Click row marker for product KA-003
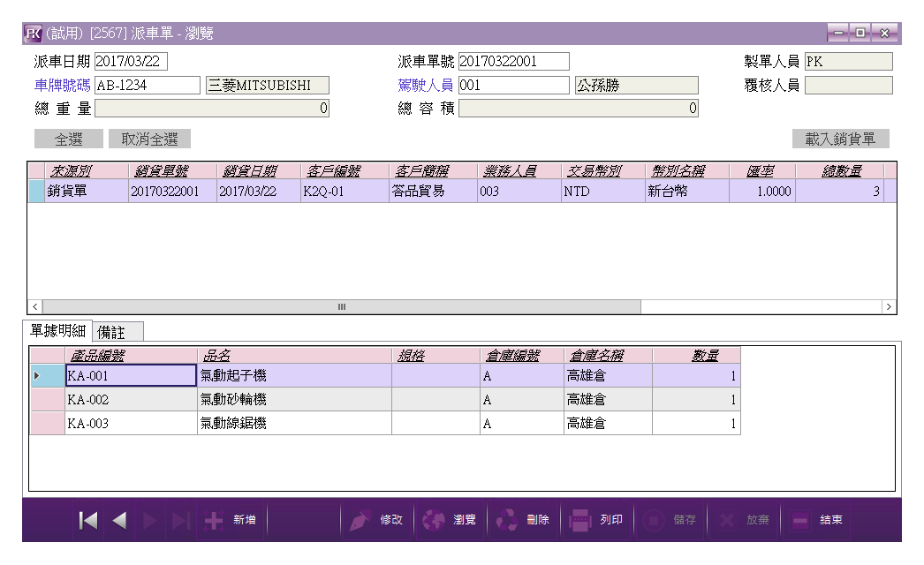The height and width of the screenshot is (565, 924). (x=48, y=424)
